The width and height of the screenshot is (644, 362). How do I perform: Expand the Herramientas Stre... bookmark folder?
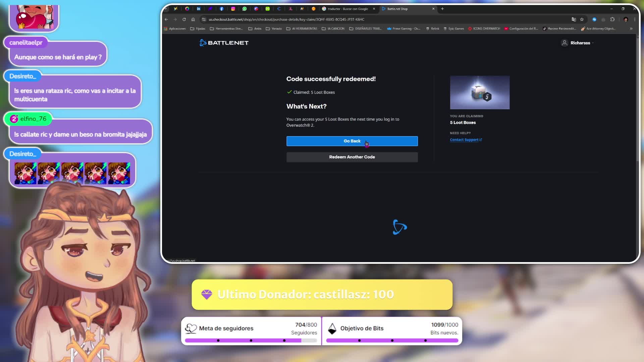click(x=226, y=28)
